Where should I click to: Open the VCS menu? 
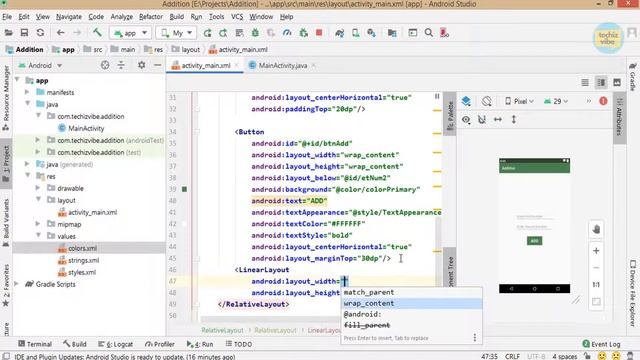pos(237,17)
